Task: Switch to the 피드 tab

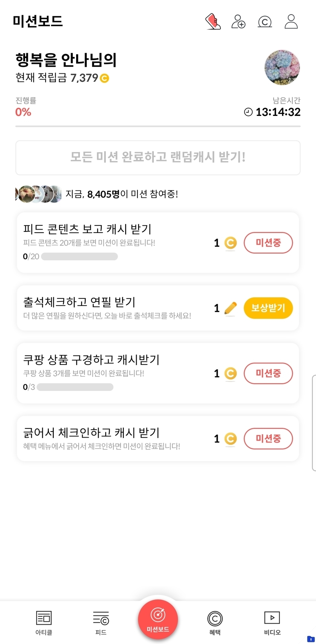Action: (101, 623)
